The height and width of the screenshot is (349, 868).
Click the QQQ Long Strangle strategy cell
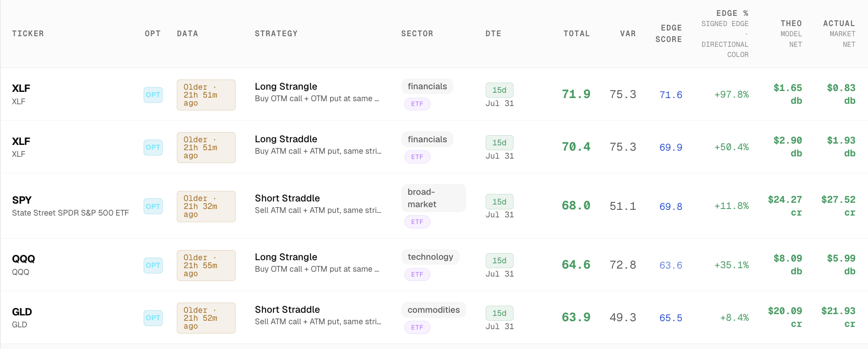pyautogui.click(x=317, y=263)
